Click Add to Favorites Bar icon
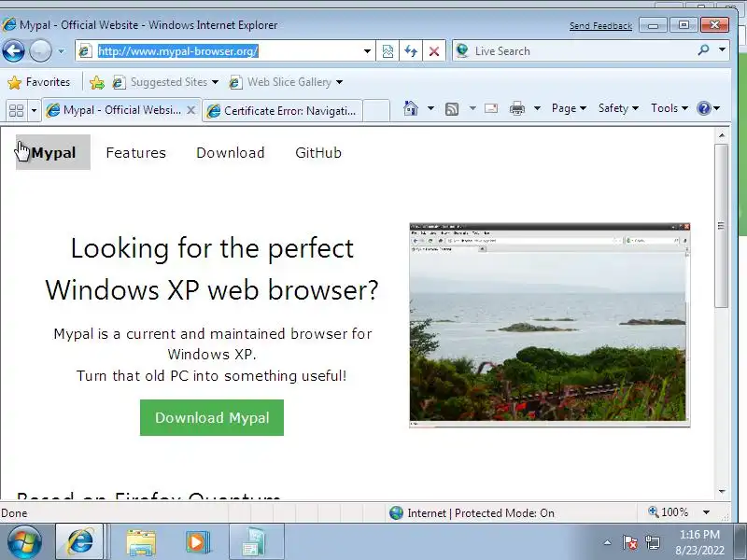 click(x=97, y=82)
